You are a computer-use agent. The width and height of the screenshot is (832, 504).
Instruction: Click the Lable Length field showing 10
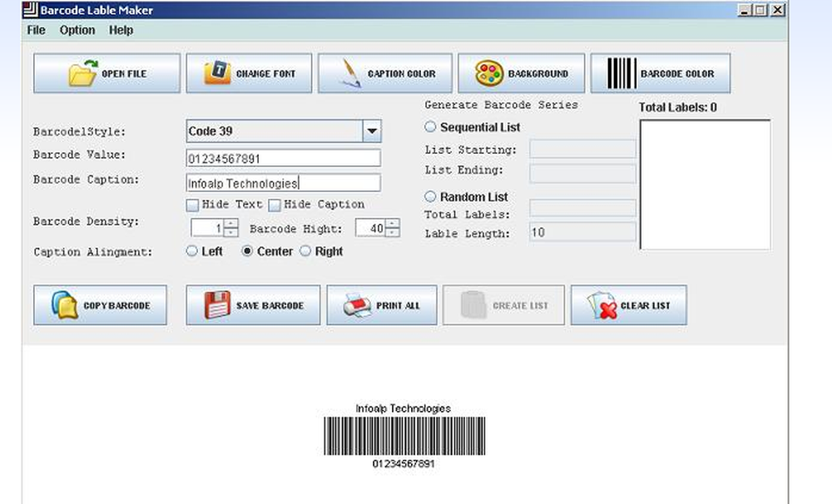[582, 232]
